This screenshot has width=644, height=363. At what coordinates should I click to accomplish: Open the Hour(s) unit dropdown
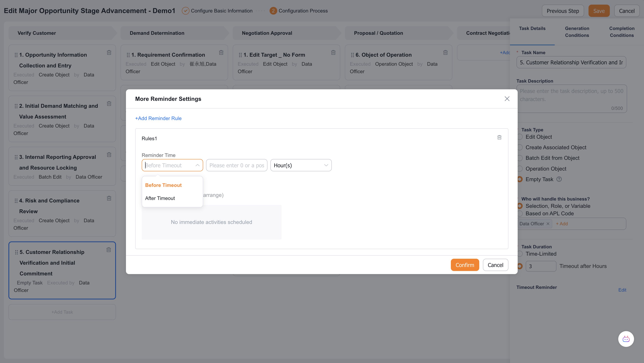pos(301,165)
